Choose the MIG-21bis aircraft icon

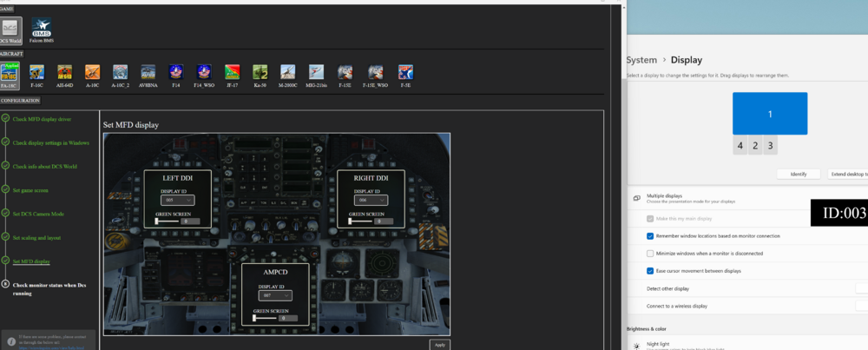coord(316,76)
